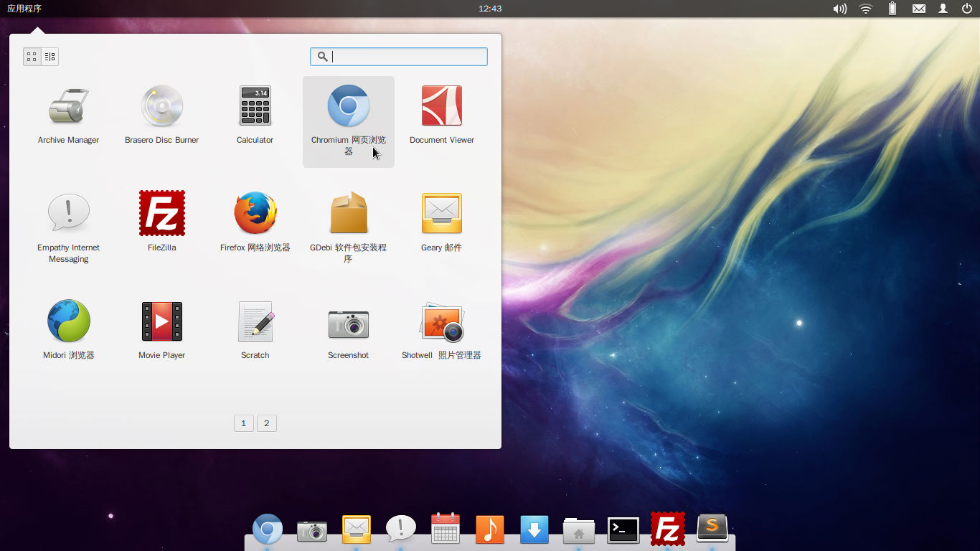Launch Chromium browser from the app grid
The height and width of the screenshot is (551, 980).
[349, 122]
